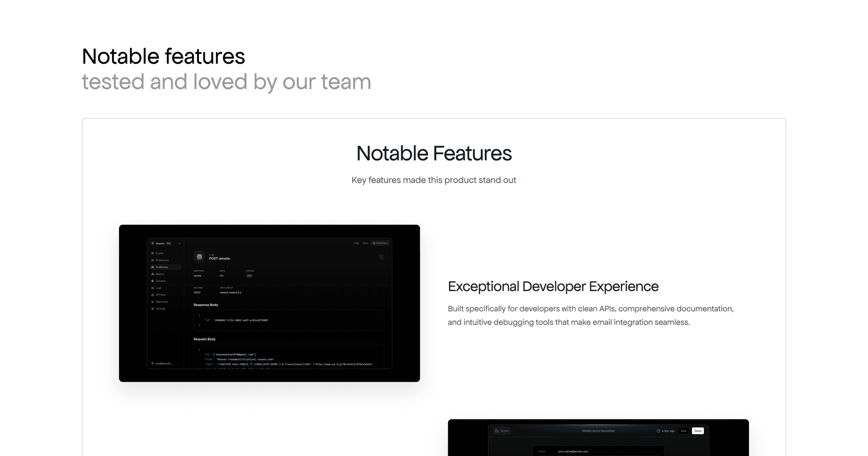Click the Test button in newsletter editor

click(683, 431)
